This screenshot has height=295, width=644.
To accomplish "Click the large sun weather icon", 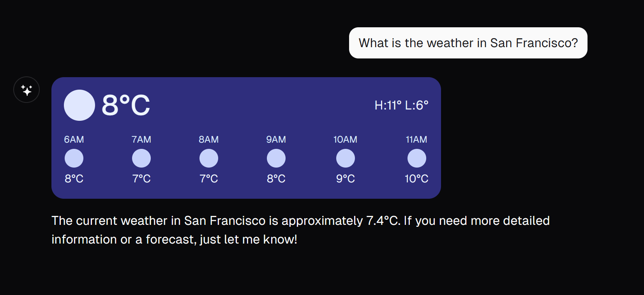I will [x=79, y=105].
